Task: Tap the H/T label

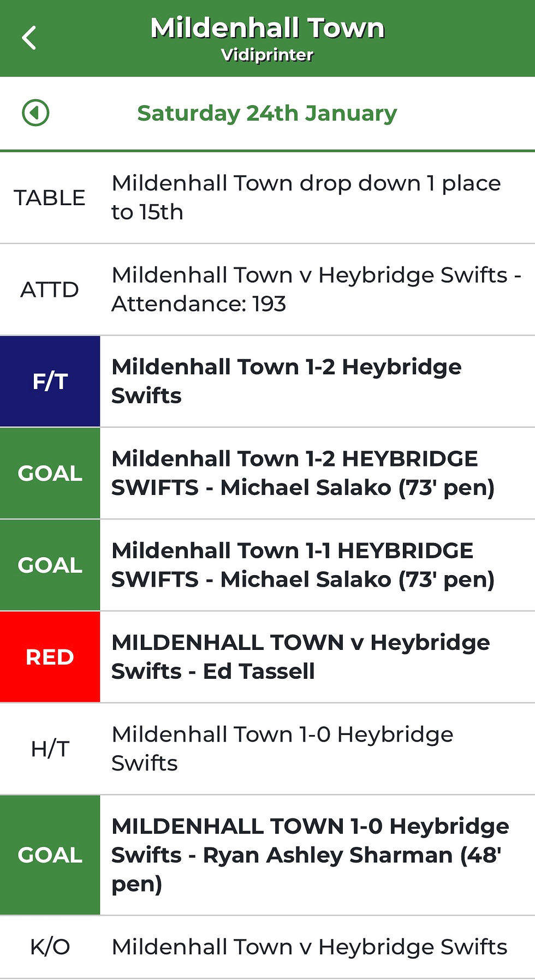Action: 50,749
